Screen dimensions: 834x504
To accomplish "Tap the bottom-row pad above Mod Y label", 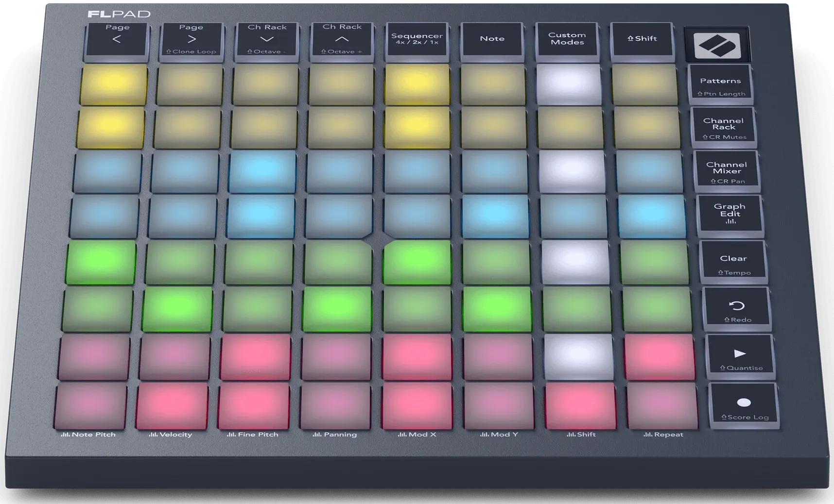I will (x=499, y=406).
